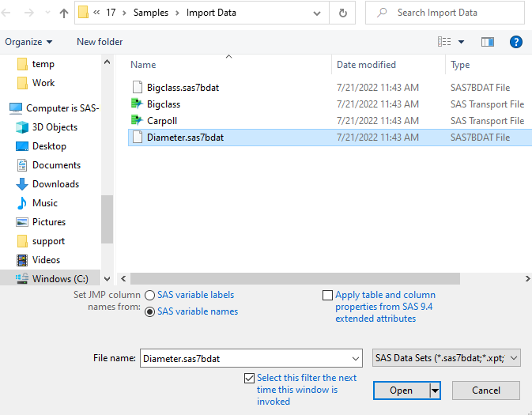Click the horizontal scrollbar thumb
This screenshot has width=532, height=415.
295,278
